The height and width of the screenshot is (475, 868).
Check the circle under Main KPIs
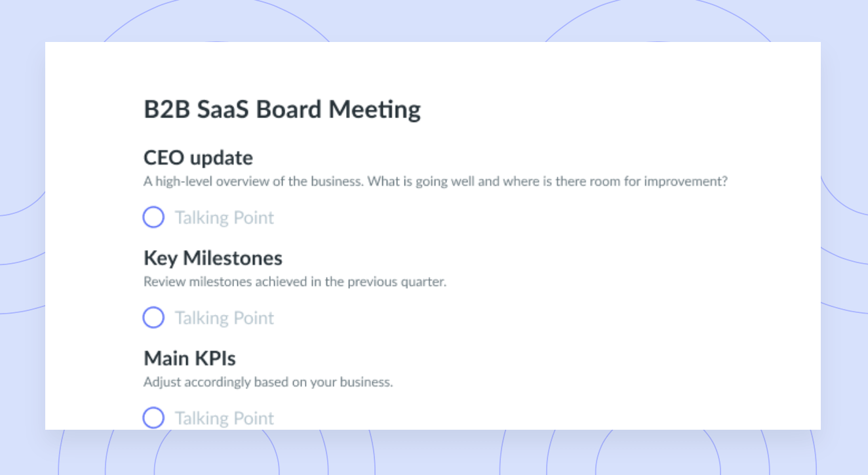click(153, 418)
